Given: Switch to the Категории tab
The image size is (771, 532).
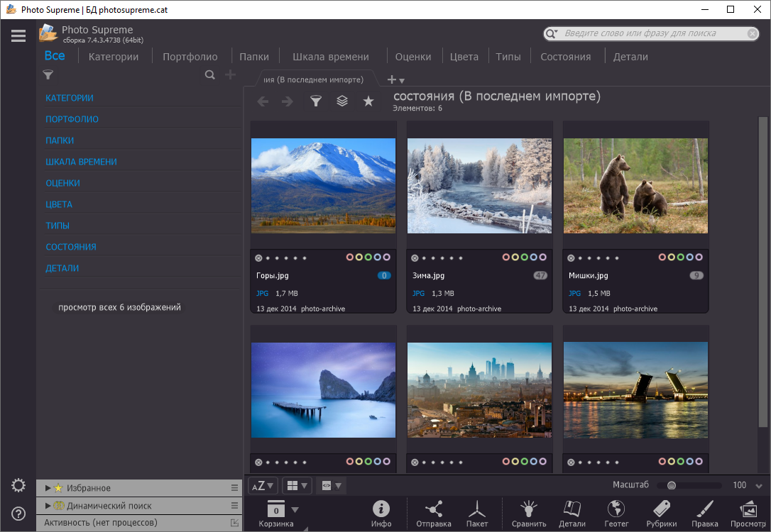Looking at the screenshot, I should pyautogui.click(x=113, y=56).
